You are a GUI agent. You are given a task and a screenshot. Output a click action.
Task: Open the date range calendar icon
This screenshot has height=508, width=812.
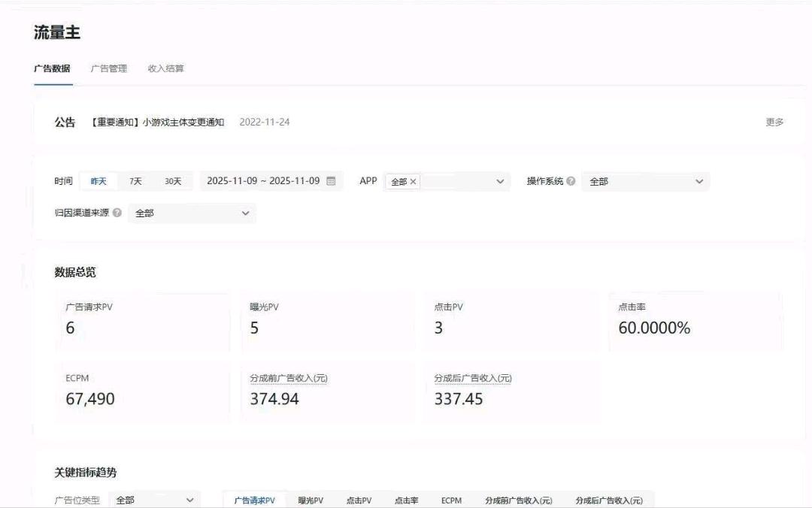click(332, 180)
